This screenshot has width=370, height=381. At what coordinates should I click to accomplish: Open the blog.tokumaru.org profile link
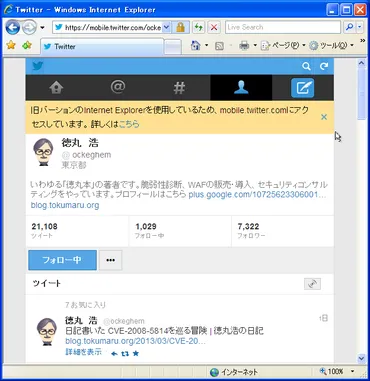coord(65,205)
